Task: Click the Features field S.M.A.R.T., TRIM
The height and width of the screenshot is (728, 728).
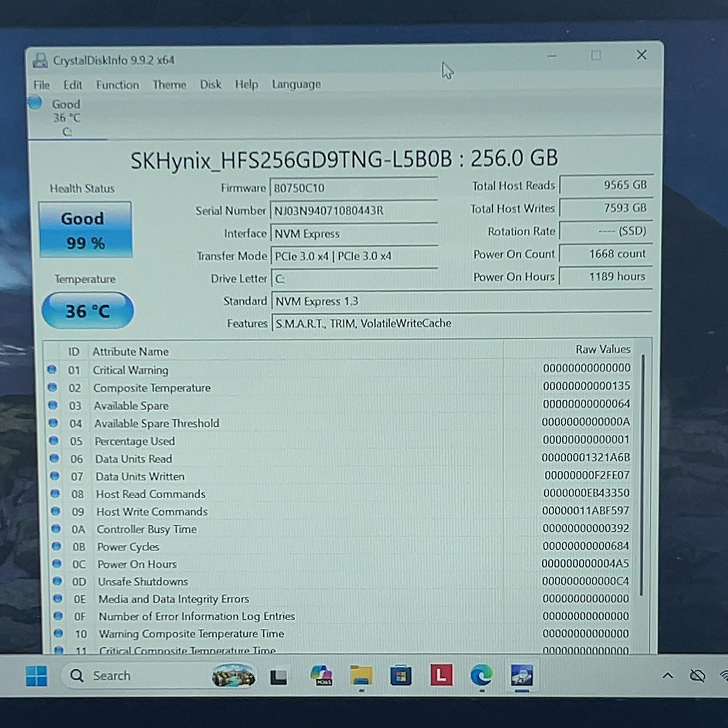Action: tap(461, 323)
